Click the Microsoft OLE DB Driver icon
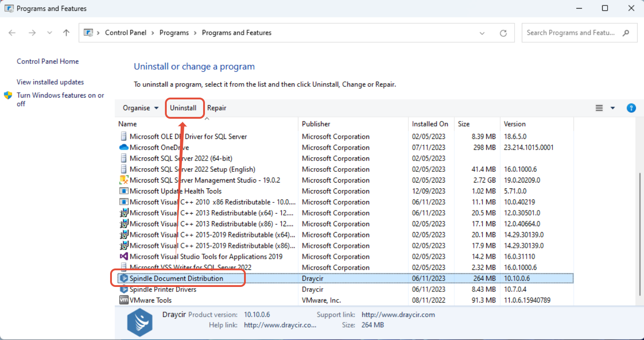Image resolution: width=644 pixels, height=340 pixels. click(x=124, y=136)
